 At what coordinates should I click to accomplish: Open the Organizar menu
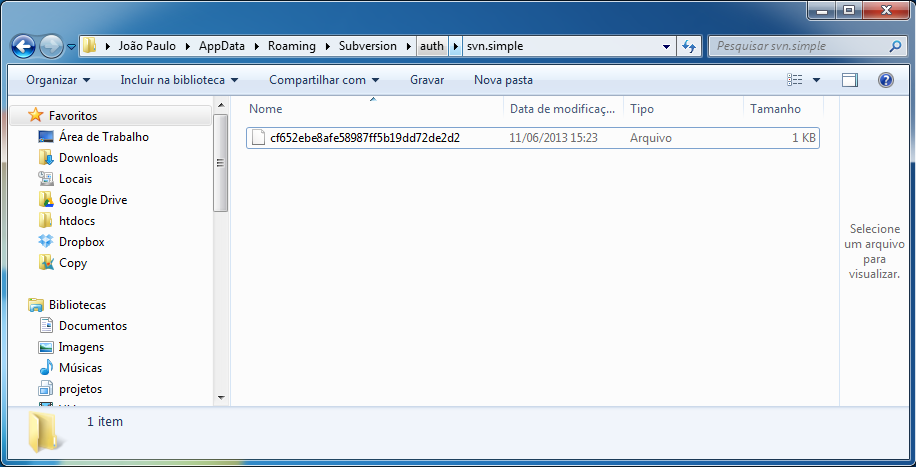pos(58,80)
